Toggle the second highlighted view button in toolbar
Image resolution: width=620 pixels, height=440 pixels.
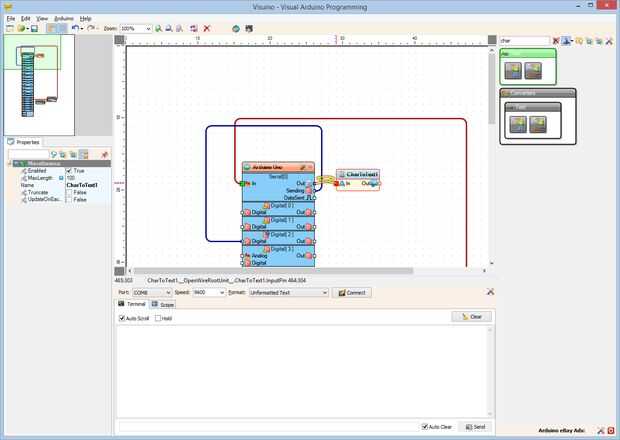click(x=62, y=28)
